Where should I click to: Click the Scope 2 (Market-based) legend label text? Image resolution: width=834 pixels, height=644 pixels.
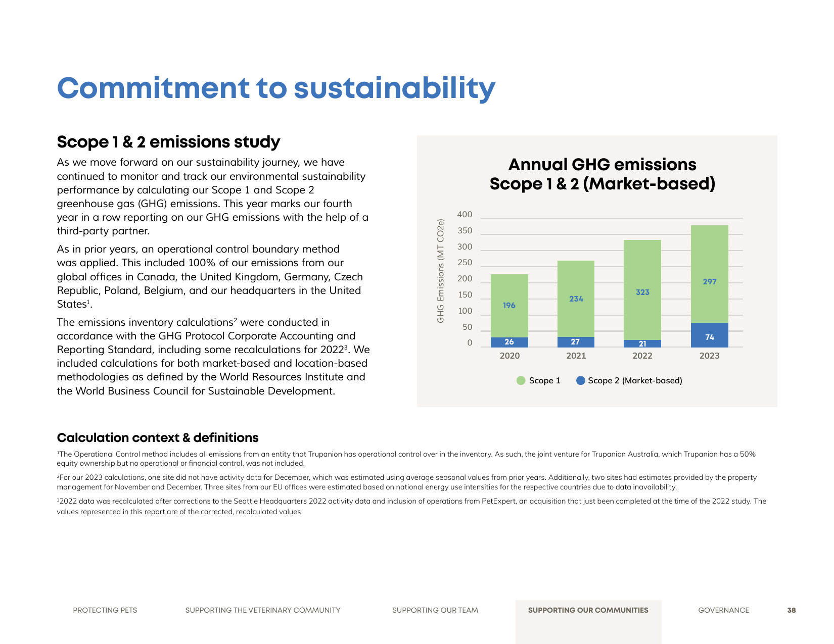(635, 380)
